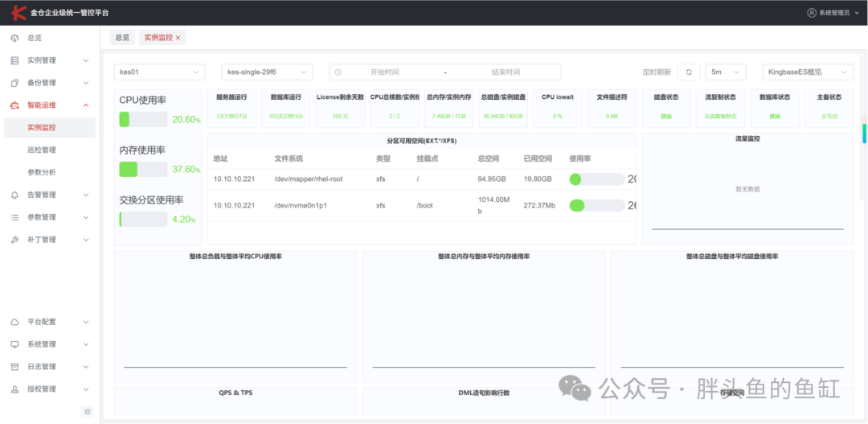Click the 磁盘状态 card

[x=666, y=109]
